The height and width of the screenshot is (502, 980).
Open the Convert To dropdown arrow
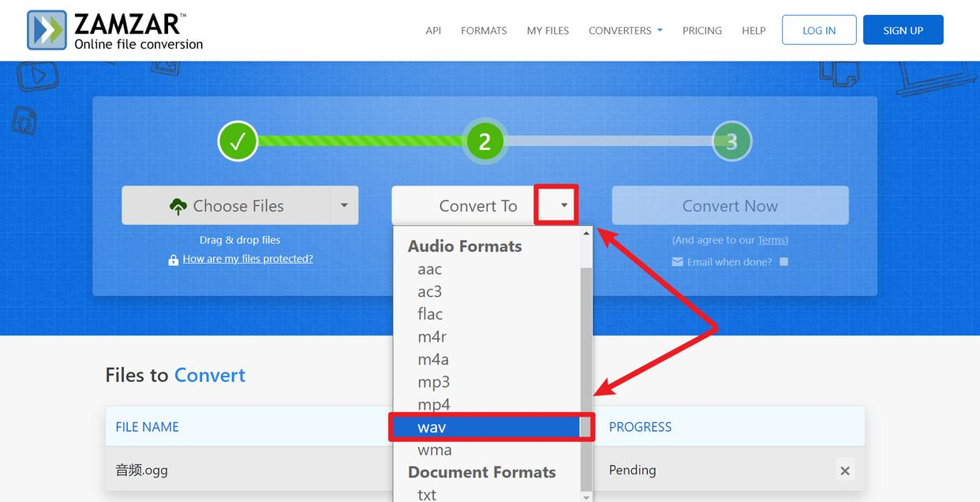pyautogui.click(x=563, y=205)
